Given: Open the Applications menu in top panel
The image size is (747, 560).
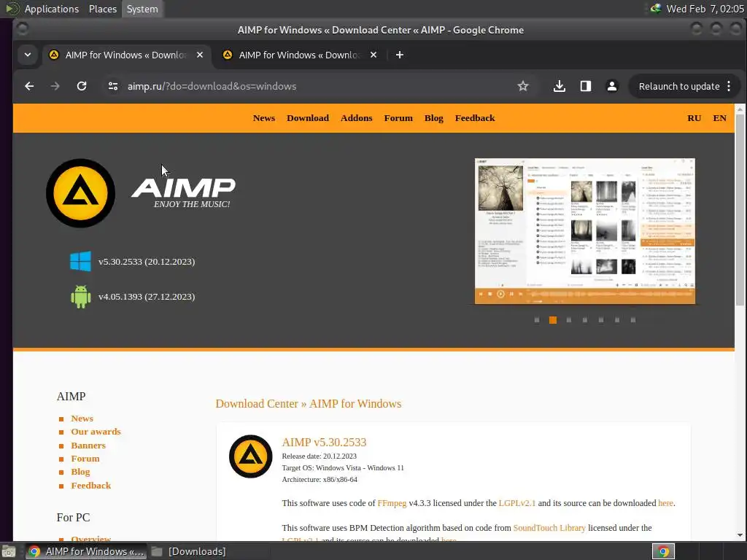Looking at the screenshot, I should pos(52,9).
